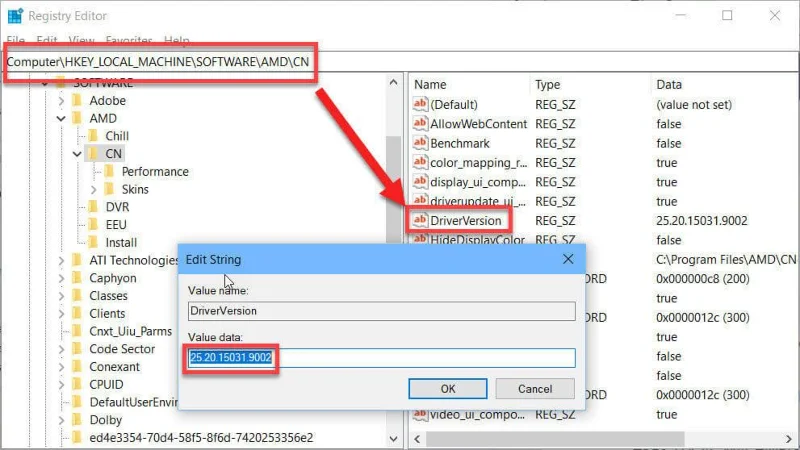Click the string icon beside Benchmark
The width and height of the screenshot is (800, 450).
click(x=420, y=143)
